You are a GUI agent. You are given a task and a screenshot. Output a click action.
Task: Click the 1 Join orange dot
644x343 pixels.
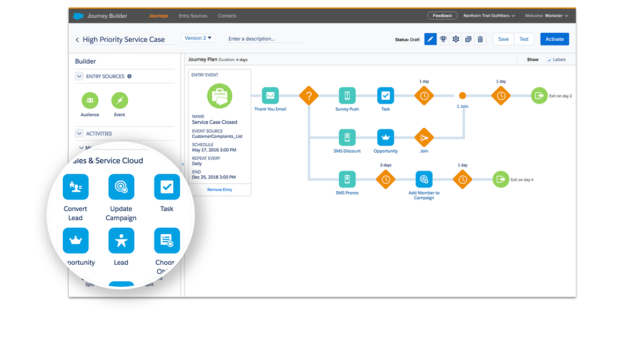click(x=463, y=96)
